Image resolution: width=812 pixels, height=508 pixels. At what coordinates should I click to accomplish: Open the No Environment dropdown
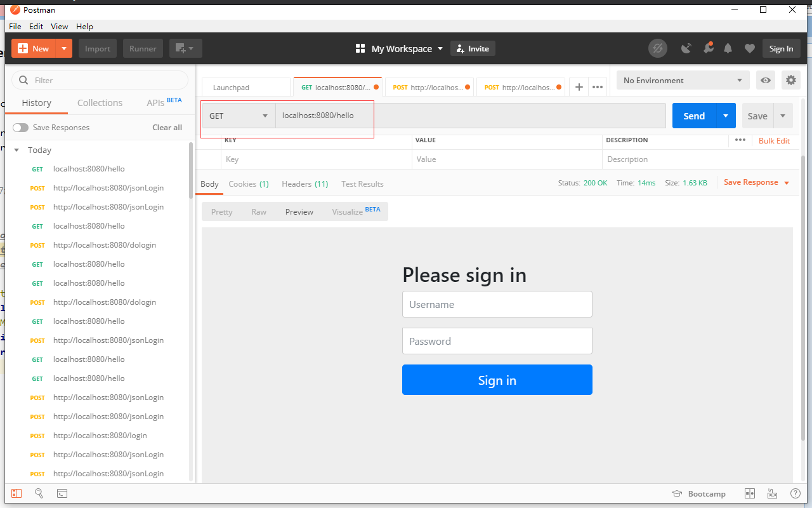tap(683, 81)
